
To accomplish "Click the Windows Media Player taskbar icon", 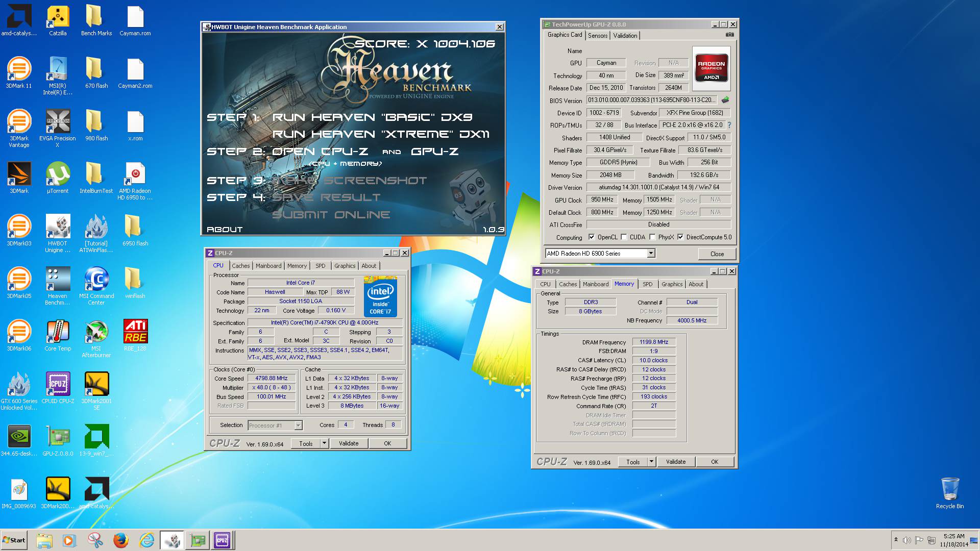I will (69, 540).
